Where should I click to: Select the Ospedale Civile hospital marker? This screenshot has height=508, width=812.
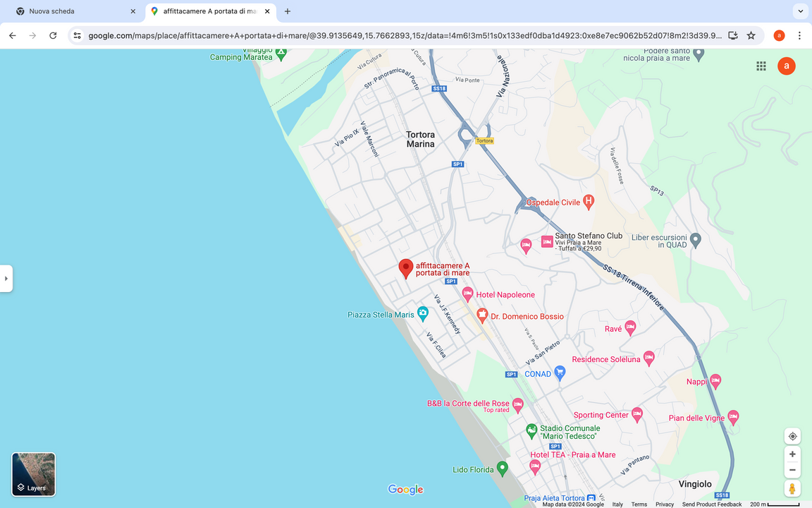tap(589, 202)
